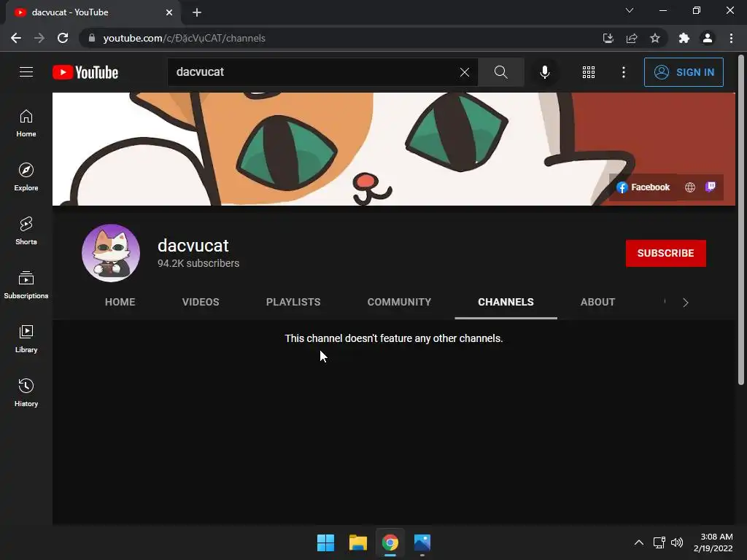Click the SIGN IN button

[684, 72]
